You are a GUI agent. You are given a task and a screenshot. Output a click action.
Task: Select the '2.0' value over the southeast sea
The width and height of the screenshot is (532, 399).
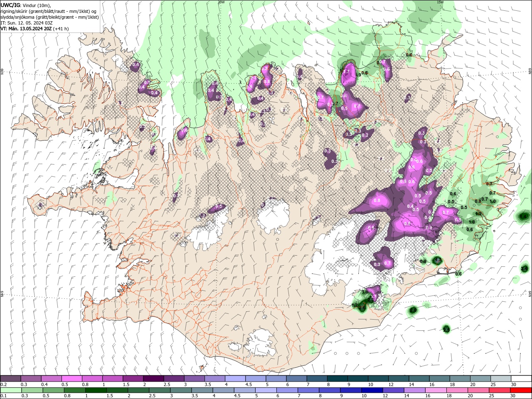coord(413,310)
